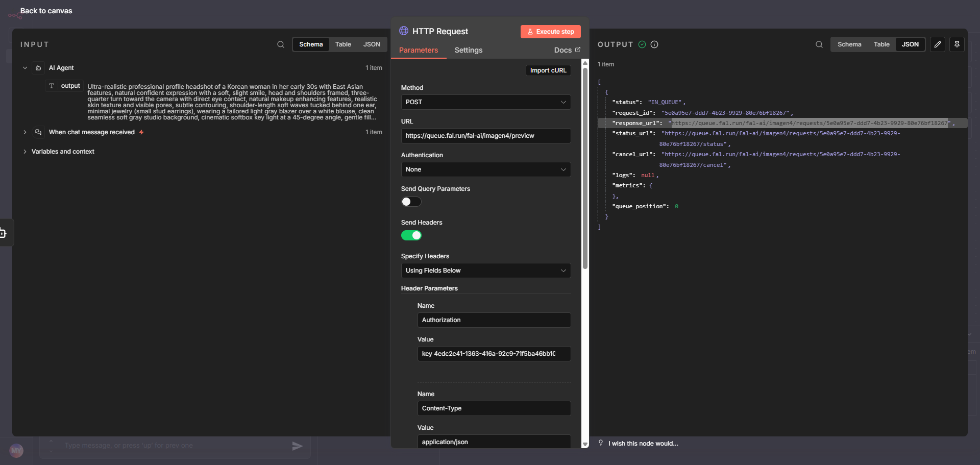Click the Execute step button
This screenshot has width=980, height=465.
click(551, 32)
